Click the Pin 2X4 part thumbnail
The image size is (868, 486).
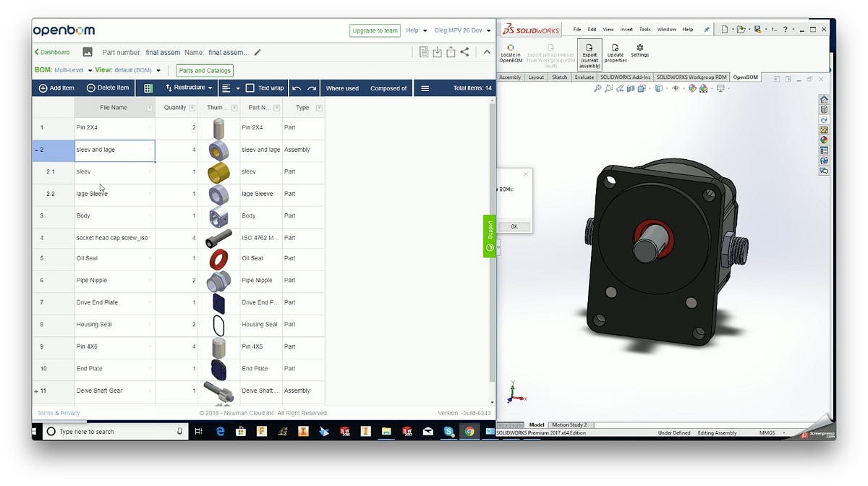pyautogui.click(x=218, y=127)
